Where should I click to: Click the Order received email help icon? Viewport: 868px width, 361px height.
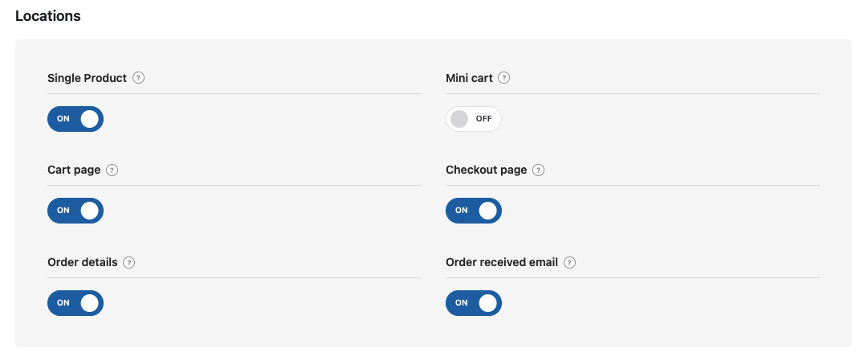tap(570, 263)
